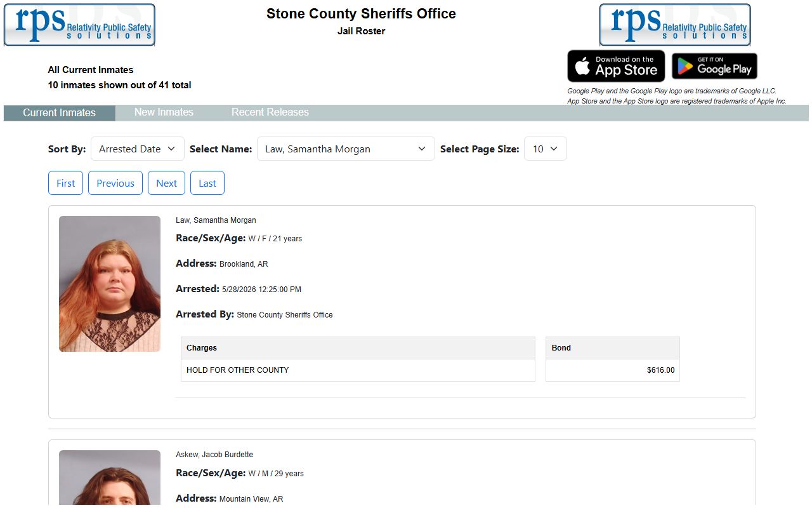Click the Google Play trademark notice text
Image resolution: width=812 pixels, height=508 pixels.
(672, 91)
